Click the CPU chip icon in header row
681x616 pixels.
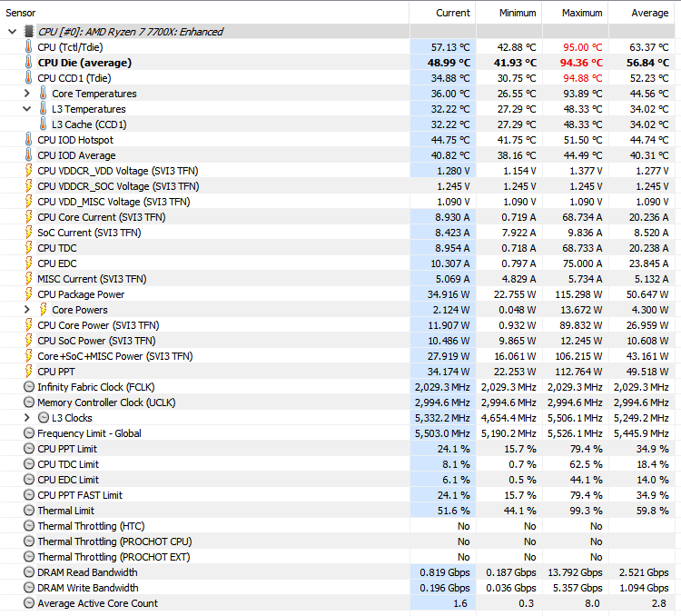pyautogui.click(x=29, y=31)
